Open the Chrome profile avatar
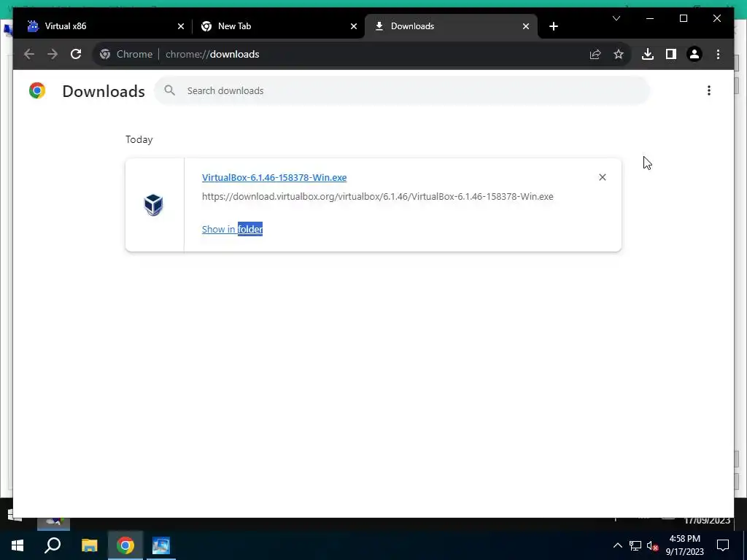This screenshot has height=560, width=747. point(694,54)
